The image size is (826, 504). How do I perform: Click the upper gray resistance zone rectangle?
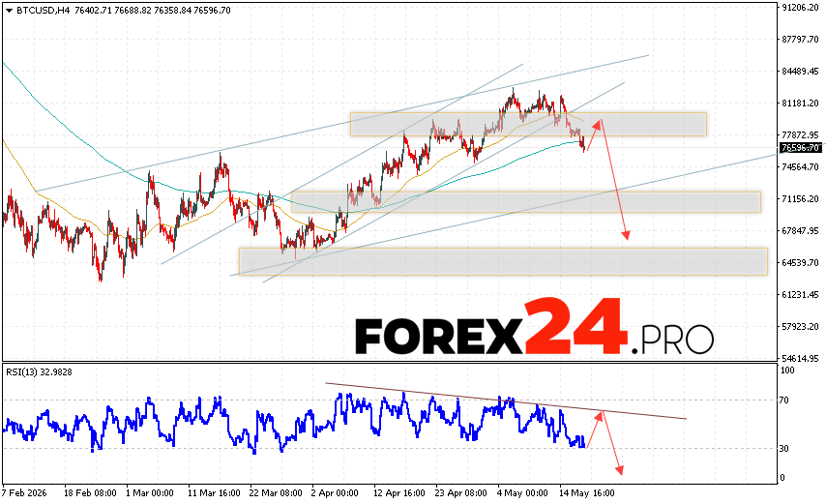[x=528, y=124]
